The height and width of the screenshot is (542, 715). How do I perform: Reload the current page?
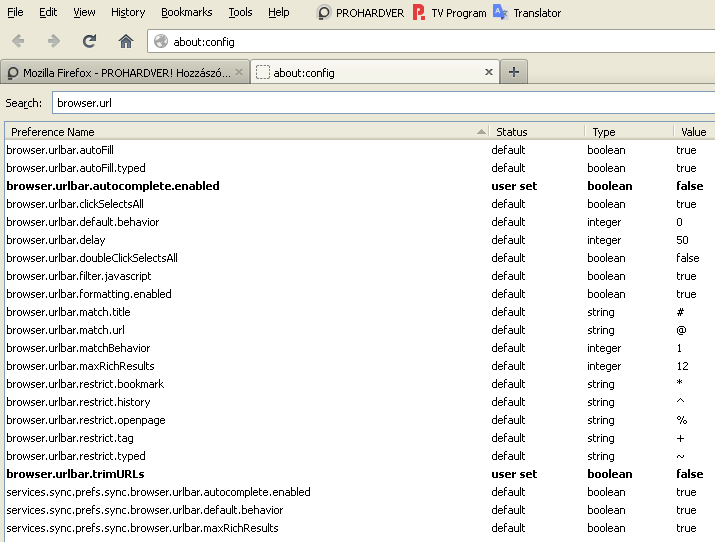(89, 41)
